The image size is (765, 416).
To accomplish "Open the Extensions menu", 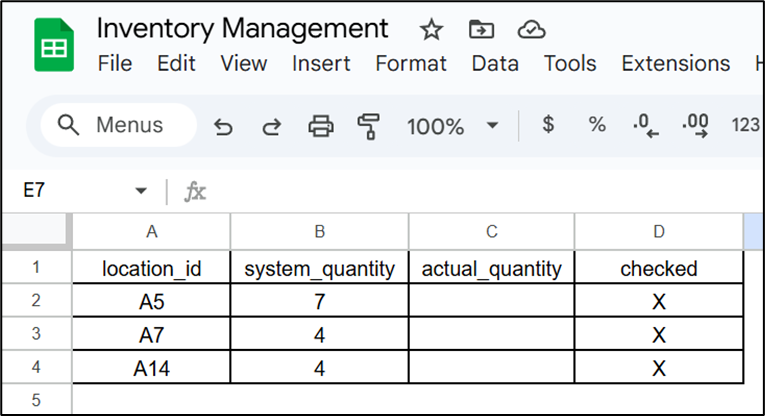I will (675, 64).
